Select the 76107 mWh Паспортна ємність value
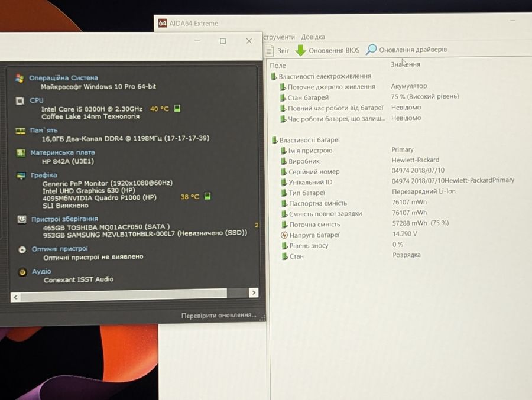 [x=410, y=202]
